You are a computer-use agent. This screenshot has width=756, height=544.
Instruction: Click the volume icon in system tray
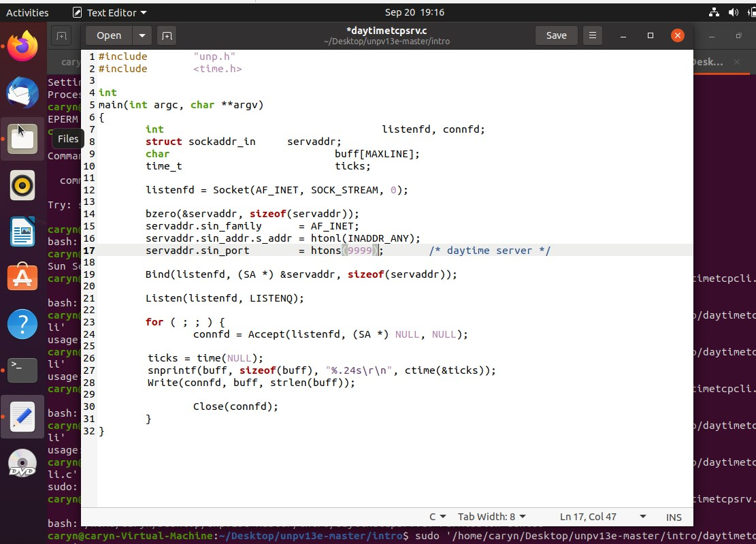pyautogui.click(x=733, y=12)
